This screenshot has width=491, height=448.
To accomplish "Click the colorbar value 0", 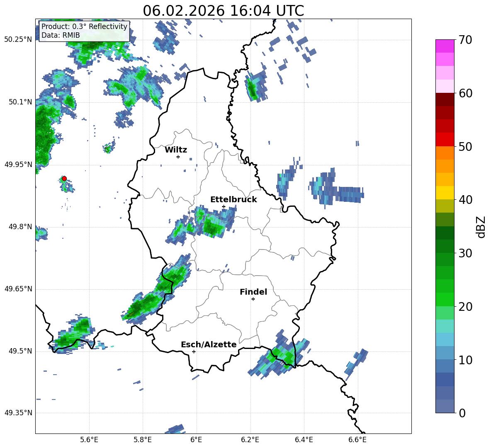I will (462, 413).
